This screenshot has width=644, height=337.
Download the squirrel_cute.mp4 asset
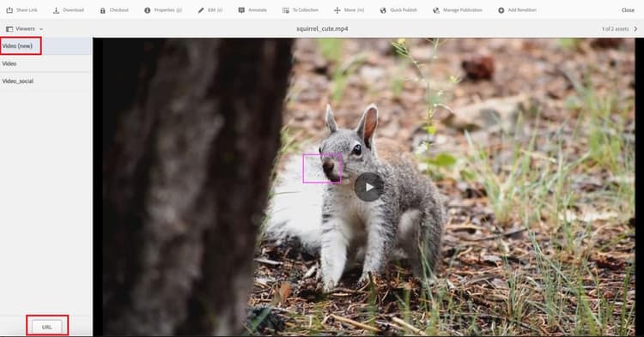pyautogui.click(x=69, y=9)
